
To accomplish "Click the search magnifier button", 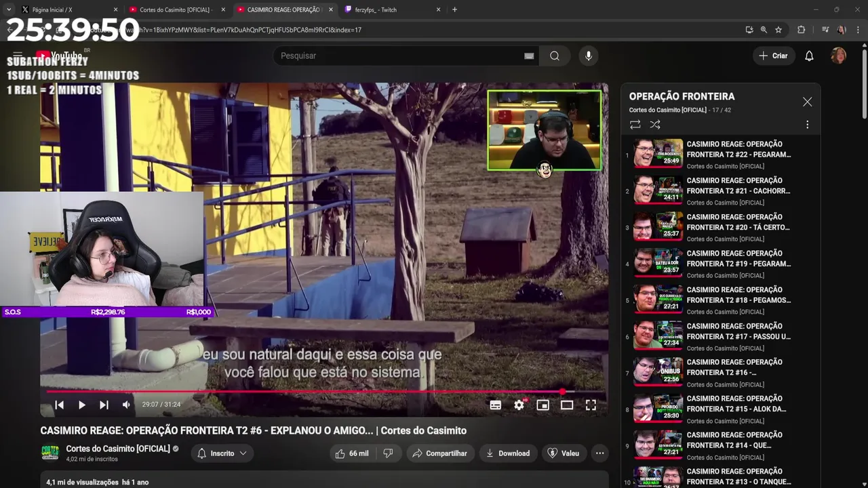I will coord(555,56).
